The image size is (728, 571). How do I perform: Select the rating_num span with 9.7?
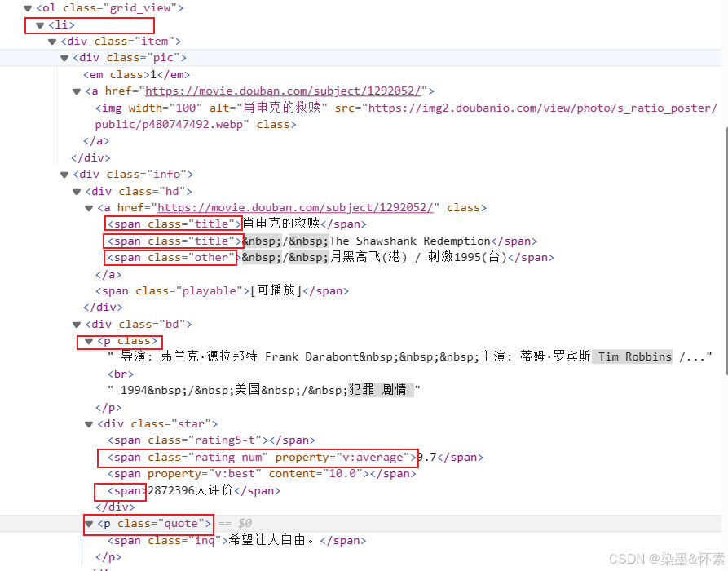point(295,458)
